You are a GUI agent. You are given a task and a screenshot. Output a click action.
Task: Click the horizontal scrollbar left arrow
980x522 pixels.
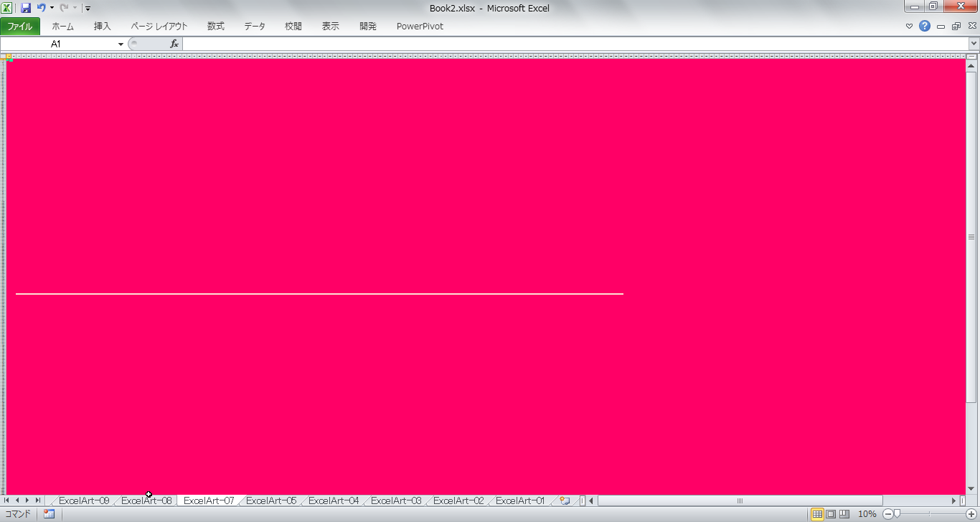tap(591, 500)
